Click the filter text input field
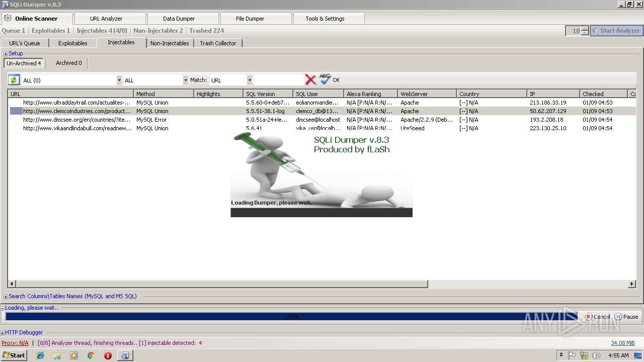Image resolution: width=644 pixels, height=362 pixels. (279, 80)
